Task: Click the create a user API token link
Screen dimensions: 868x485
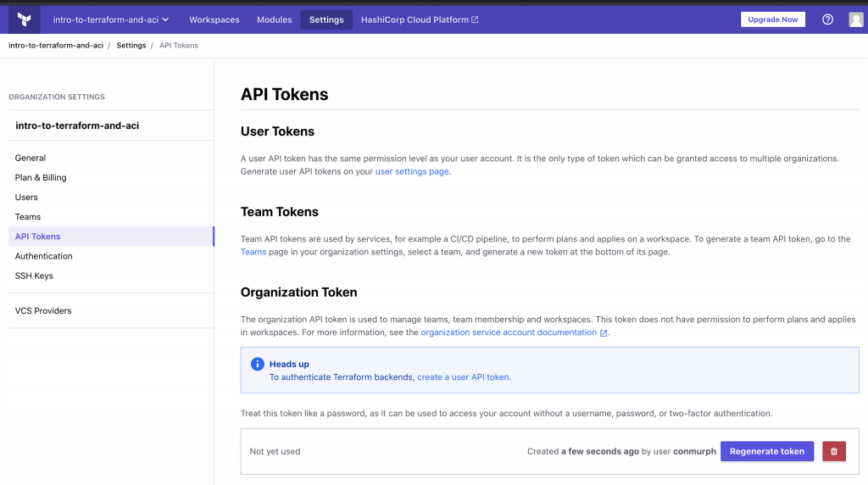Action: pos(463,377)
